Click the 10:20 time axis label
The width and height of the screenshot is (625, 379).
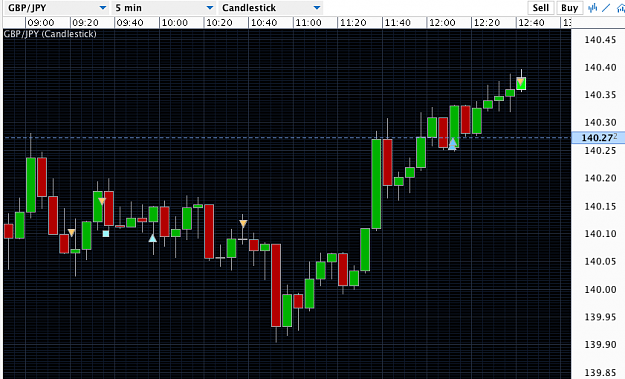219,23
